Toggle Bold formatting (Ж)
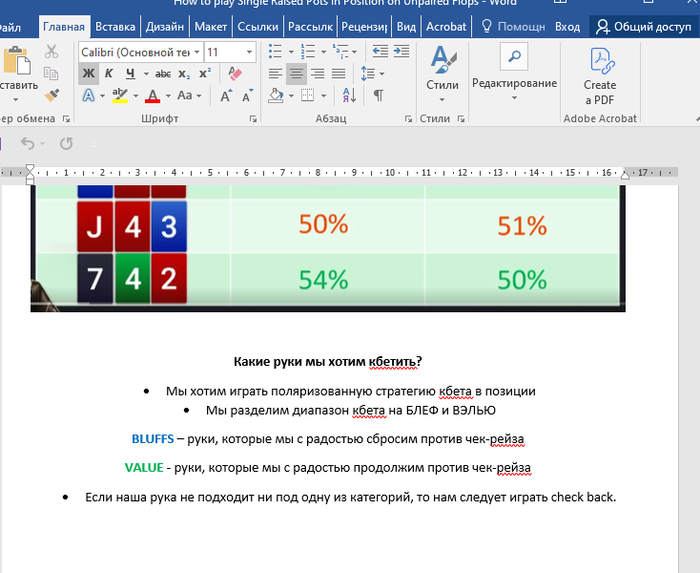 [88, 74]
